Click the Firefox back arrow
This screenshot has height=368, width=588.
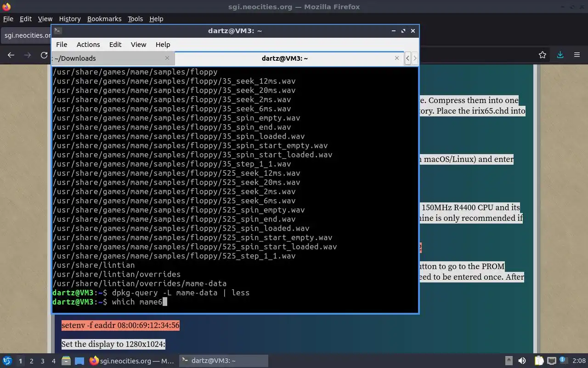tap(11, 55)
